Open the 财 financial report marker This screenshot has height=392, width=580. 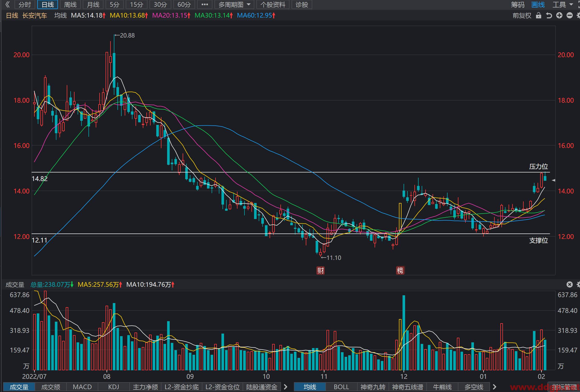(x=321, y=271)
